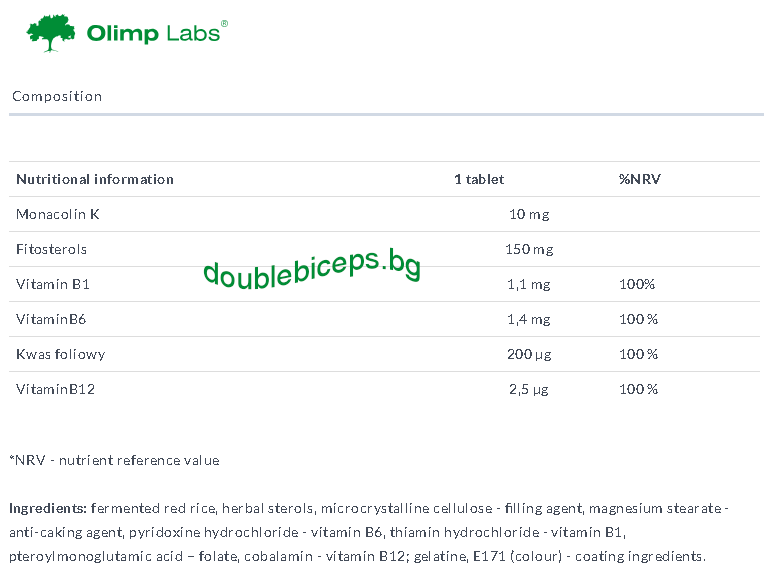Select the Kwas foliowy row label
The height and width of the screenshot is (578, 781).
point(61,354)
